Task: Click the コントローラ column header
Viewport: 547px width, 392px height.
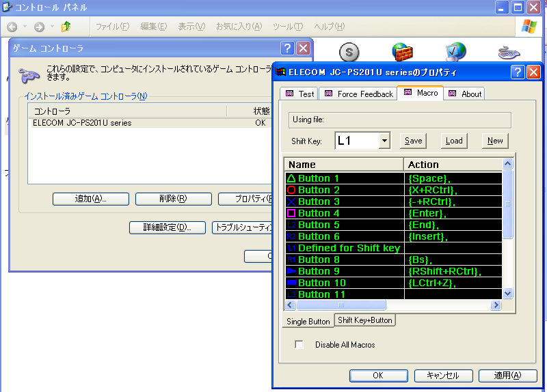Action: [127, 111]
